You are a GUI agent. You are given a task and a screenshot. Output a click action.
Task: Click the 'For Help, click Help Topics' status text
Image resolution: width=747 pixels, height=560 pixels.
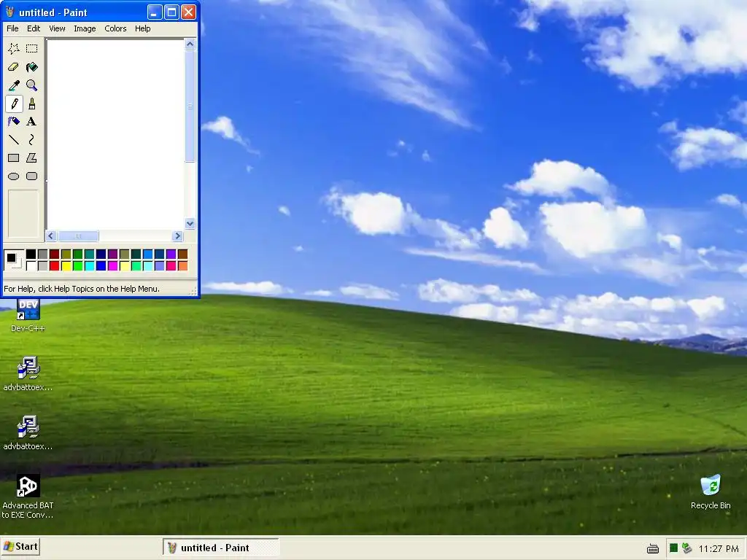(x=82, y=289)
